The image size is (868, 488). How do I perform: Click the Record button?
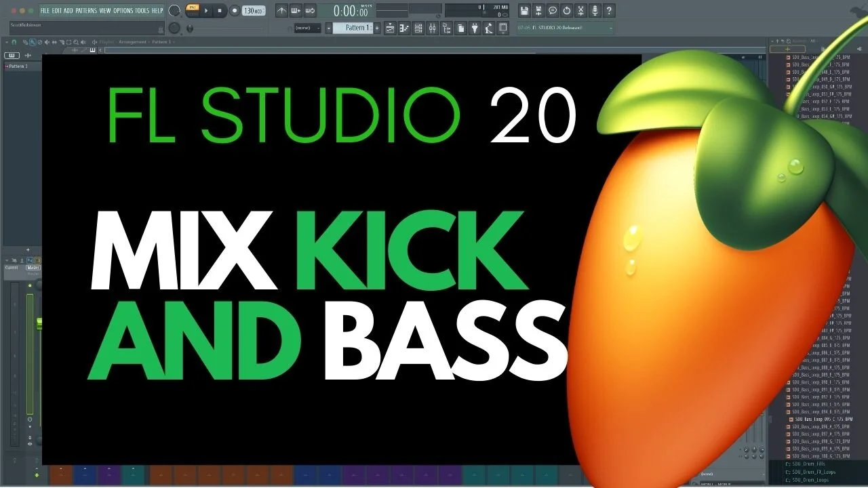pos(235,11)
